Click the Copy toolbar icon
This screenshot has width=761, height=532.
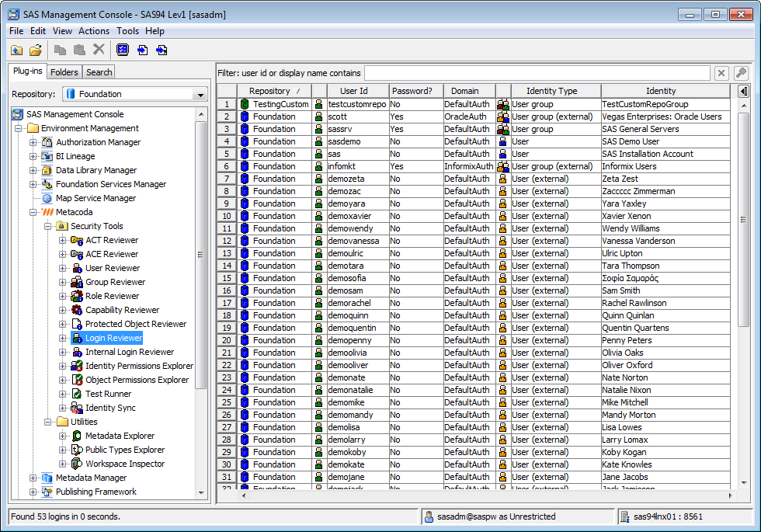pos(61,50)
